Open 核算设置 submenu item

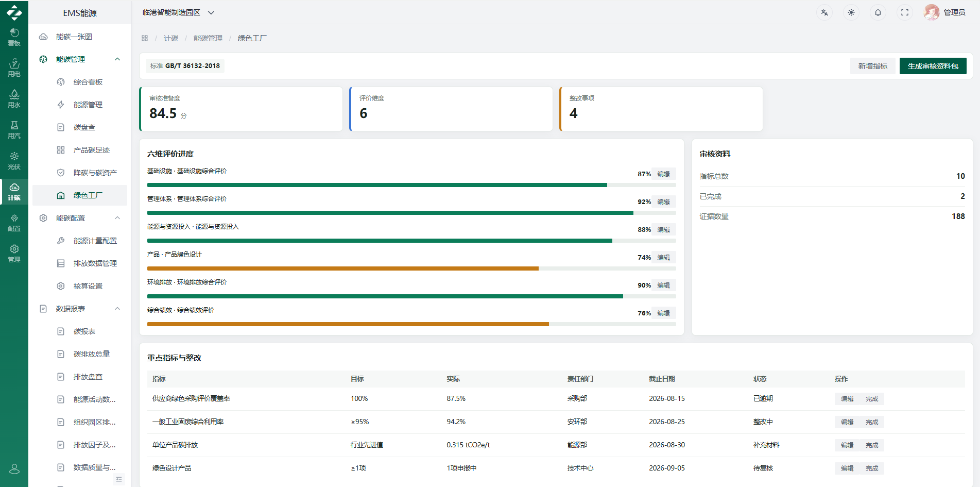tap(80, 286)
